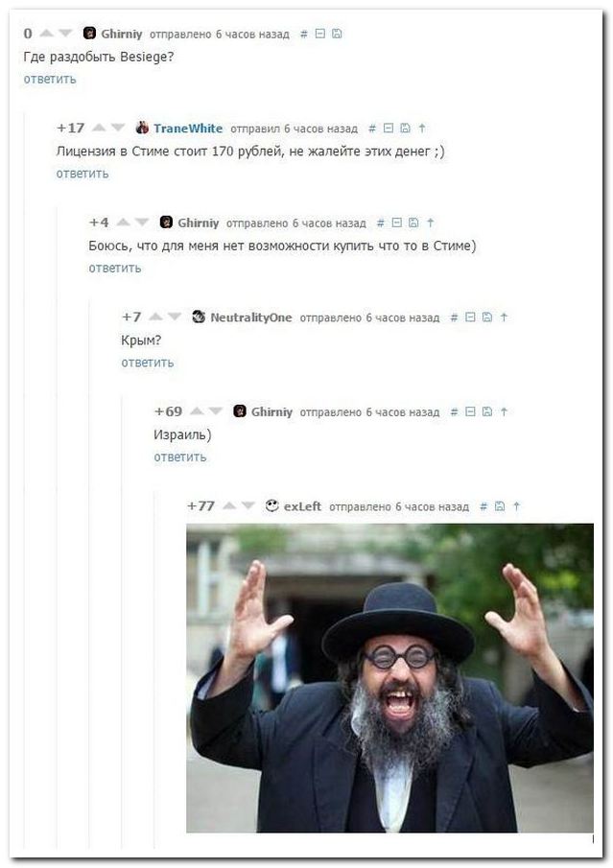Upvote NeutralityOne's +7 comment
The height and width of the screenshot is (868, 613).
tap(156, 317)
